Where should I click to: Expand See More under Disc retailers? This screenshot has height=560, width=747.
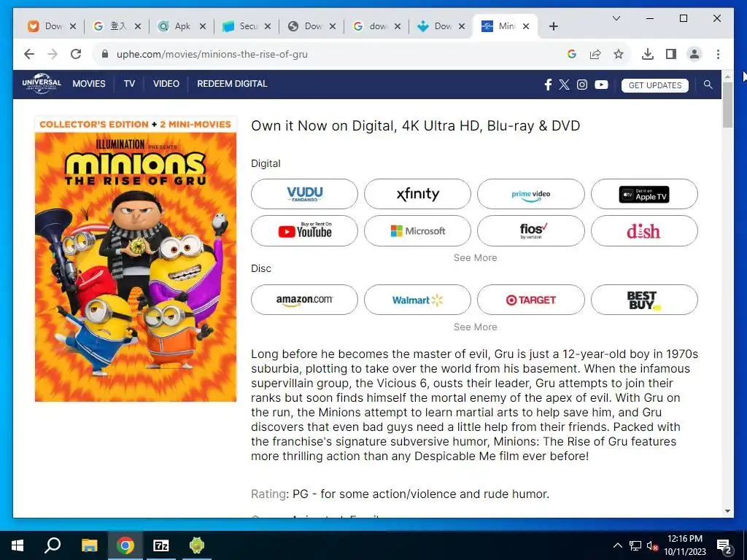click(475, 327)
